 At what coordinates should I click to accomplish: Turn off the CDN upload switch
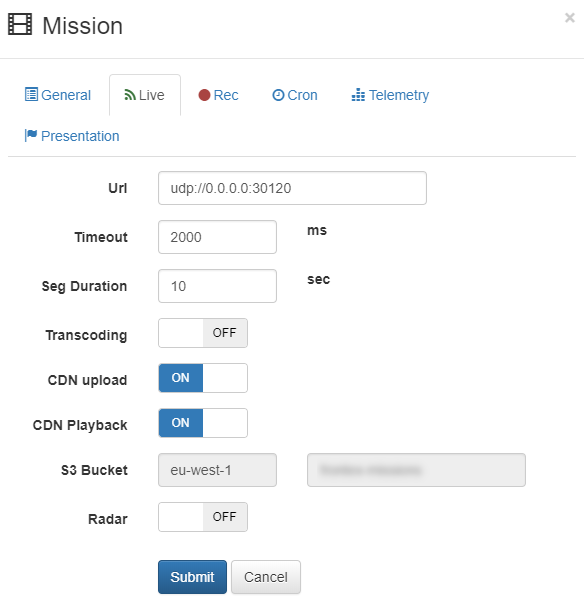point(203,378)
